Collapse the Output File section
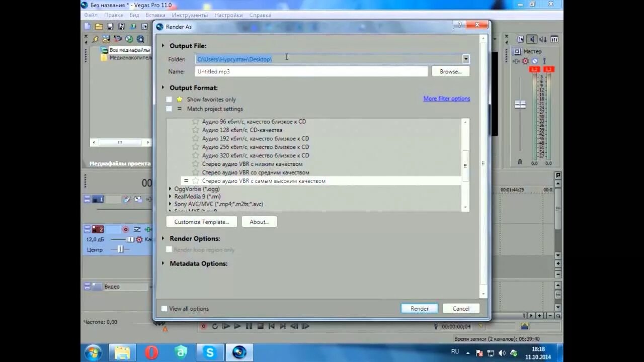Screen dimensions: 644x362 point(163,46)
